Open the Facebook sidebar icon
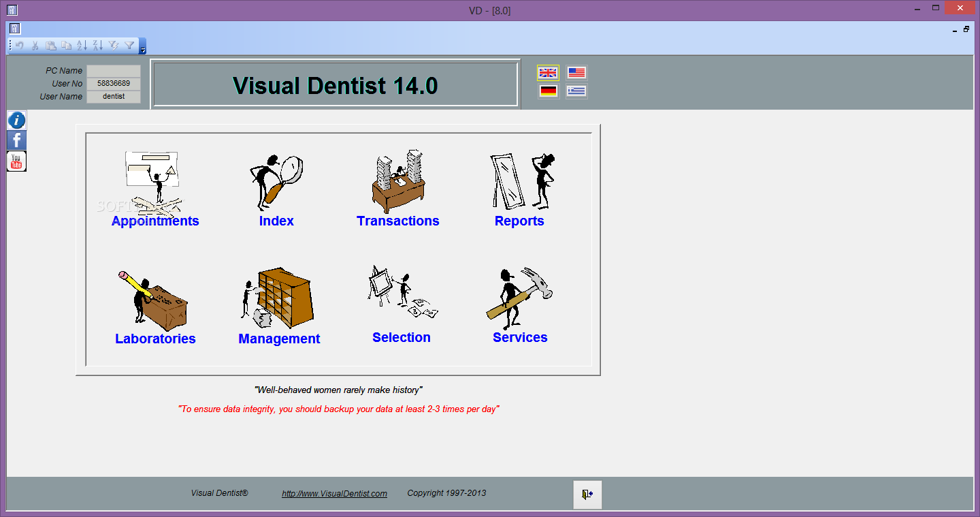980x517 pixels. 16,141
